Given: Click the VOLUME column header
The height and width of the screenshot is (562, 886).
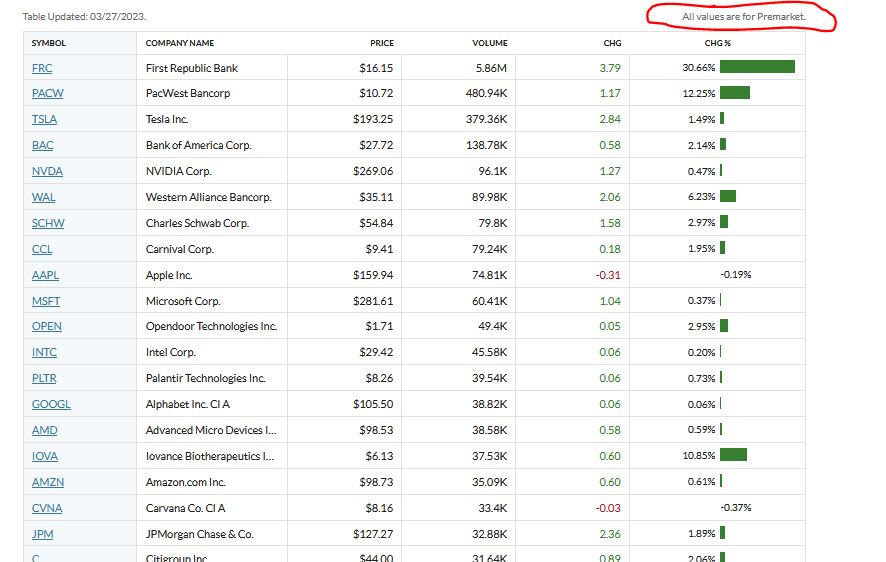Looking at the screenshot, I should [x=490, y=43].
